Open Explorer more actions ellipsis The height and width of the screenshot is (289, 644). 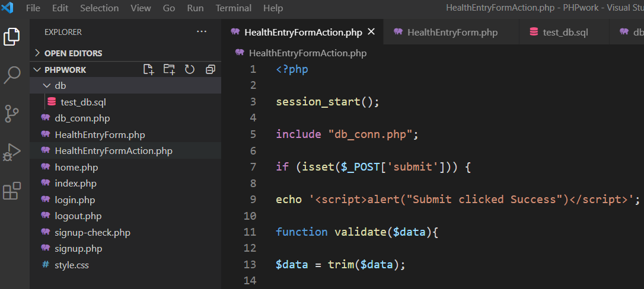(x=202, y=31)
